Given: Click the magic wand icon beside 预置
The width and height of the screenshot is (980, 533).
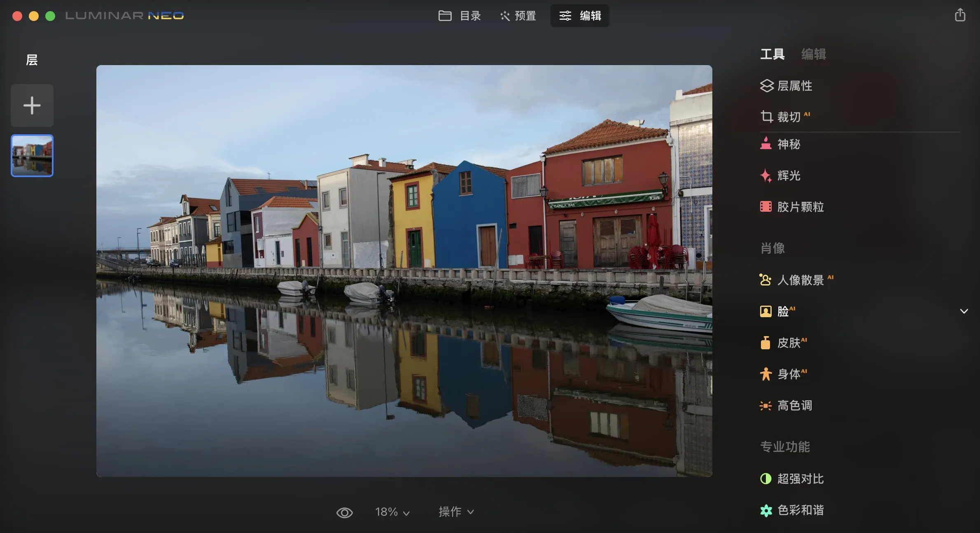Looking at the screenshot, I should 505,16.
